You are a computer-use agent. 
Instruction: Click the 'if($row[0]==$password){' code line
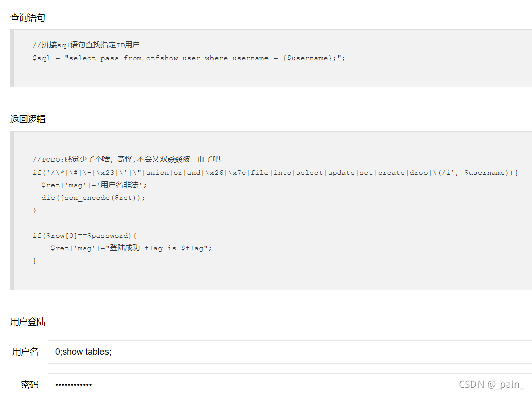coord(84,235)
